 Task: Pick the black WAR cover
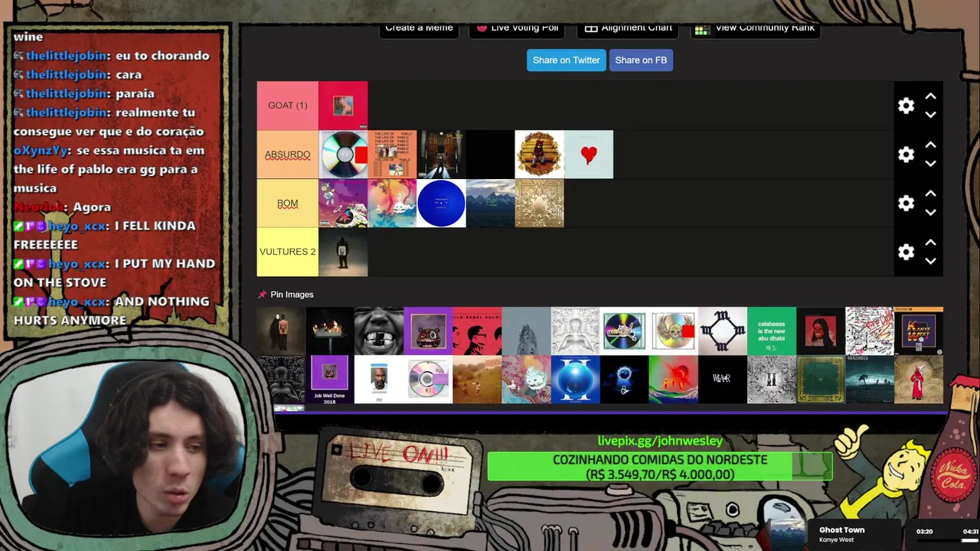(722, 380)
